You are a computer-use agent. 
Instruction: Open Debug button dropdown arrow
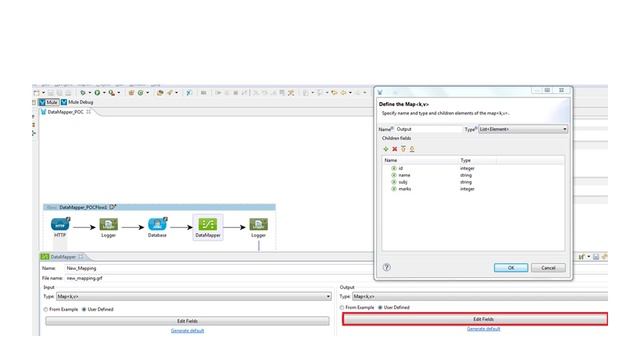tap(89, 93)
